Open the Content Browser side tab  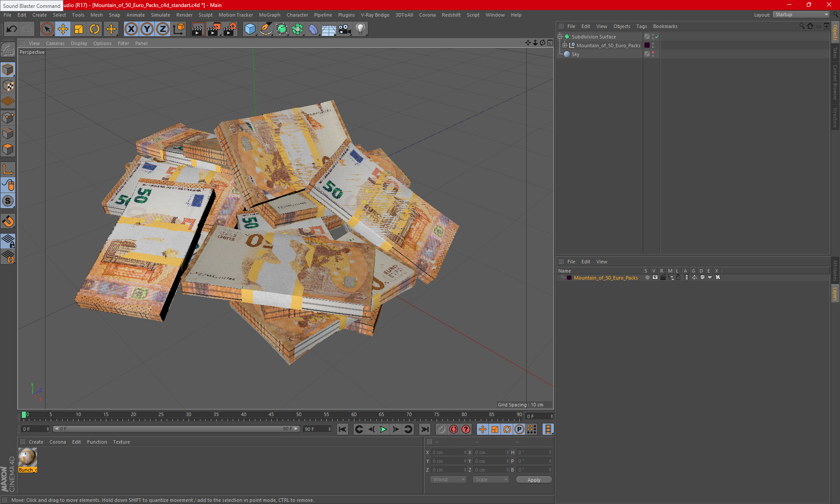coord(835,82)
